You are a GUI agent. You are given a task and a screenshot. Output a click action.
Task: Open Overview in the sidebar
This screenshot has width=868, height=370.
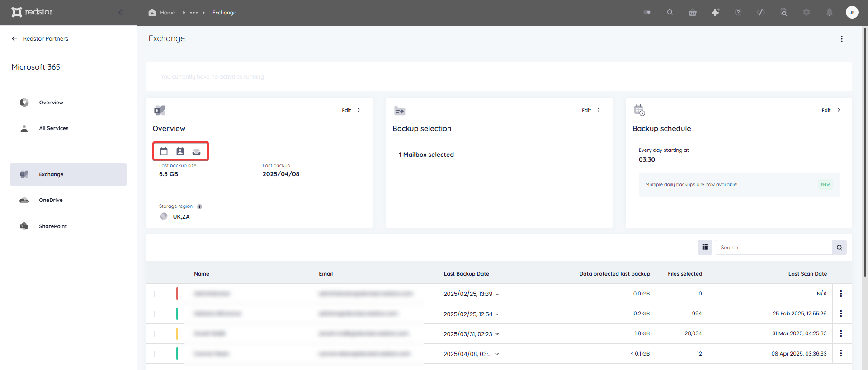pos(51,103)
